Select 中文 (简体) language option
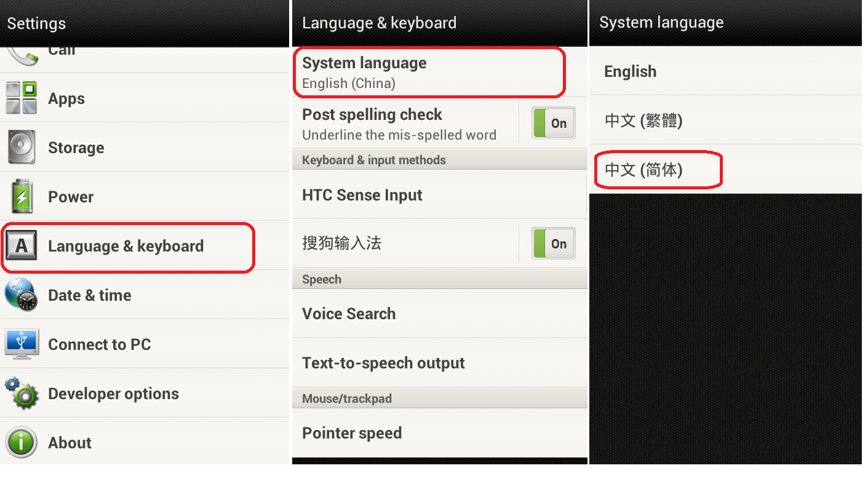 coord(725,170)
